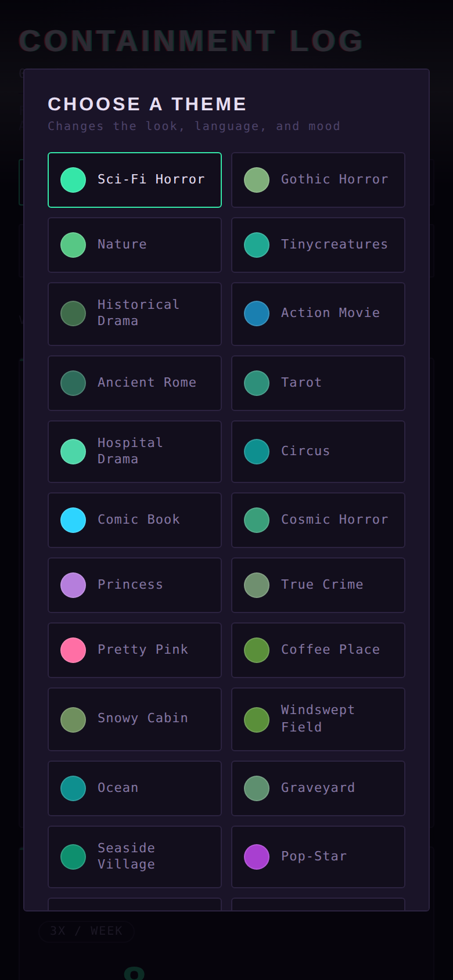Choose the Ancient Rome theme
The image size is (453, 980).
[x=135, y=383]
